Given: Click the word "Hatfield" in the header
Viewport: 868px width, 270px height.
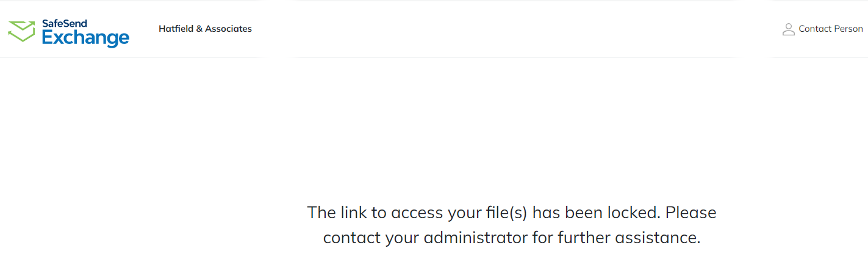Looking at the screenshot, I should [x=176, y=29].
